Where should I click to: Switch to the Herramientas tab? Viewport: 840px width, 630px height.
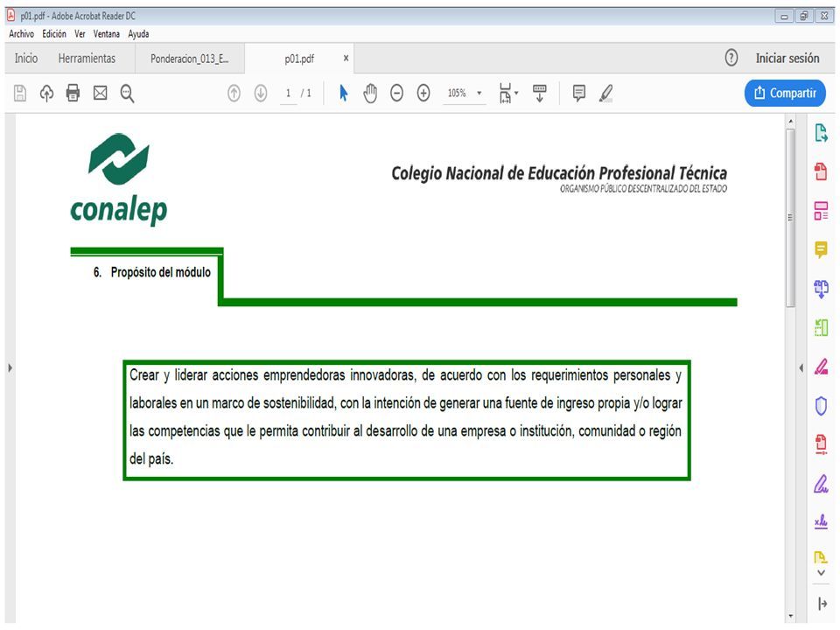coord(87,58)
